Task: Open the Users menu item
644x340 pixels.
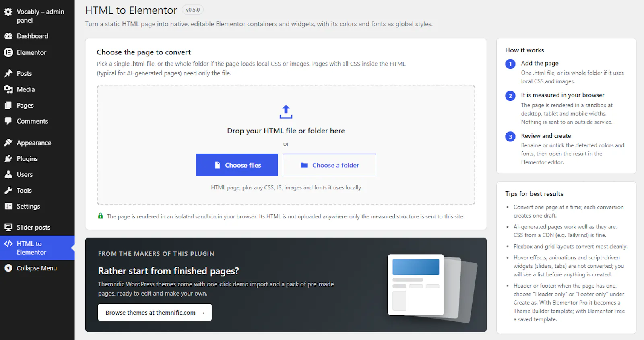Action: tap(37, 174)
